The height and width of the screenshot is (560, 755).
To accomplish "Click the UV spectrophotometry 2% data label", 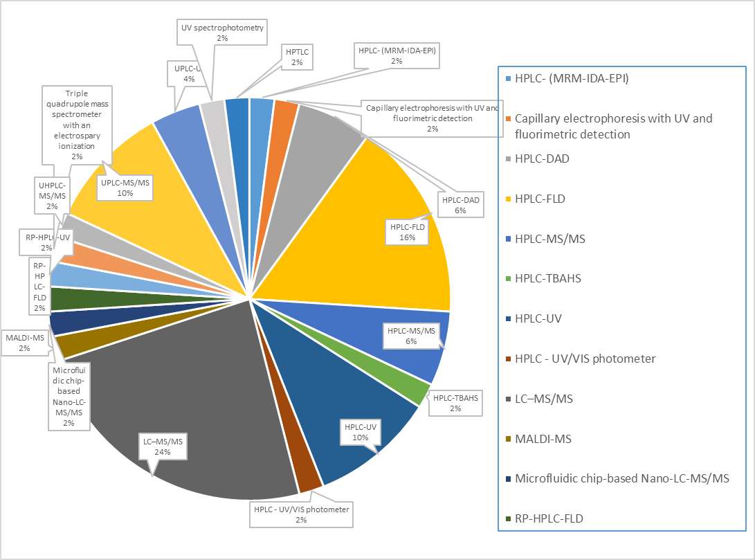I will [222, 33].
